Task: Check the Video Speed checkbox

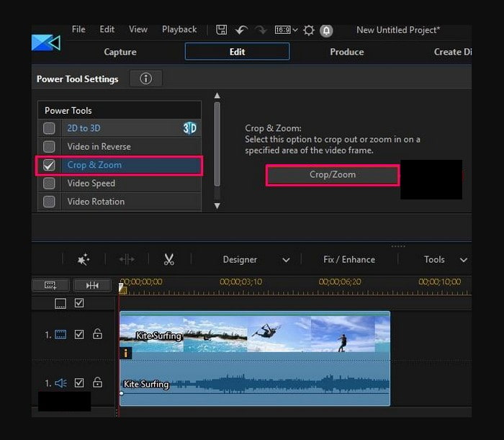Action: tap(49, 184)
